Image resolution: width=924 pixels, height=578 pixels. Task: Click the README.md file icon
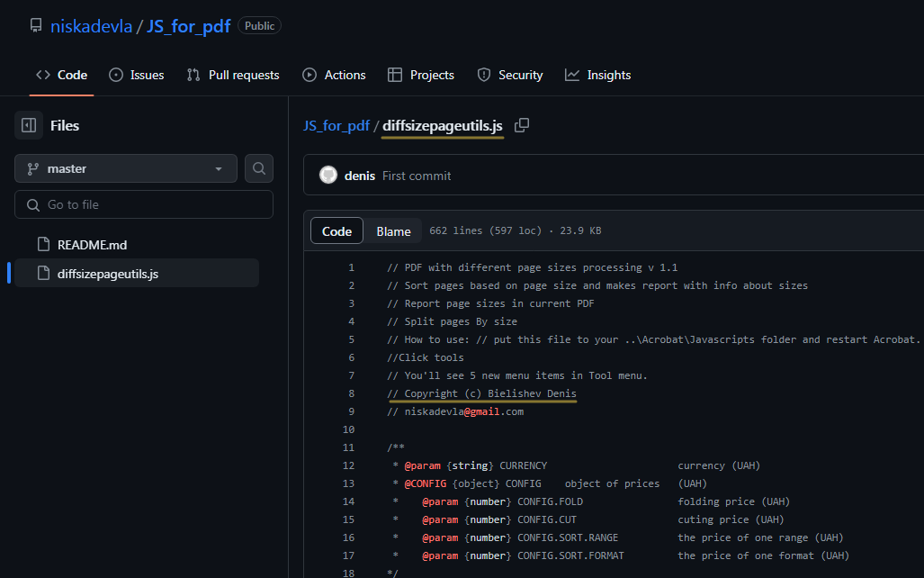click(x=42, y=244)
